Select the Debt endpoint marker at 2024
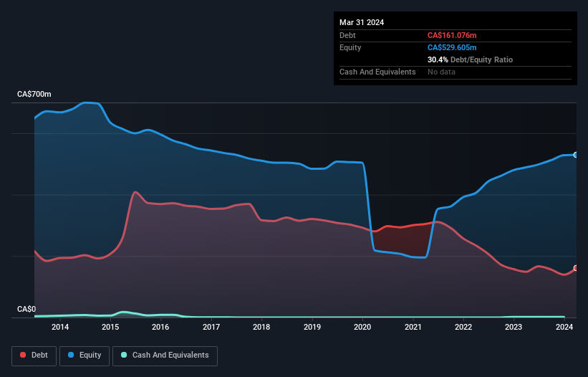This screenshot has width=588, height=377. coord(576,268)
